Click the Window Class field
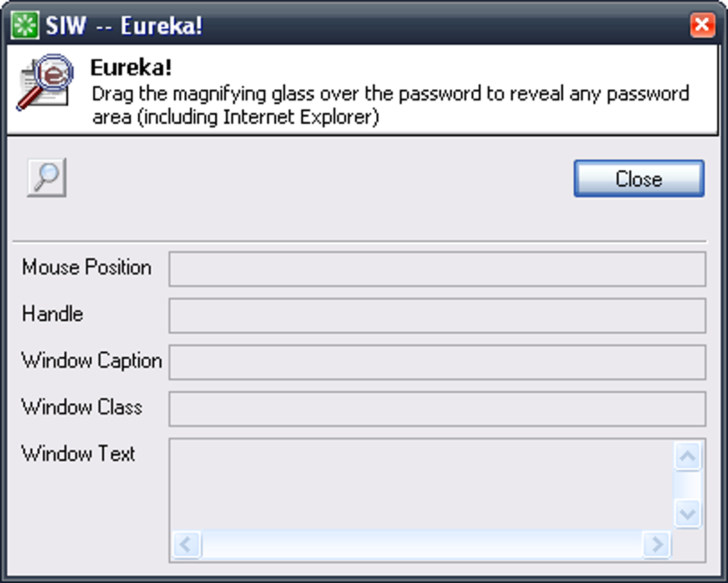This screenshot has width=728, height=583. pyautogui.click(x=438, y=408)
